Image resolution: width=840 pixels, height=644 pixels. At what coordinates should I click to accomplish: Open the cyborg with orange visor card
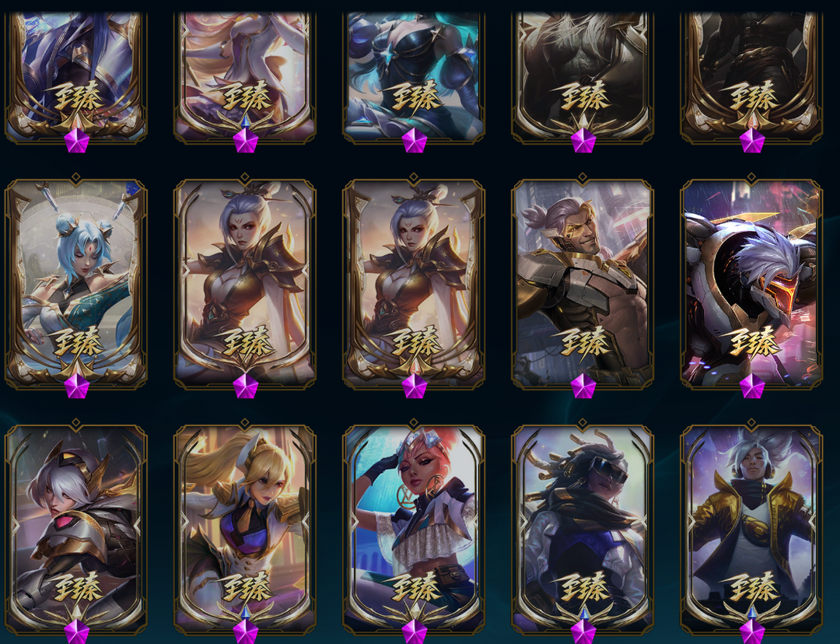click(x=751, y=283)
